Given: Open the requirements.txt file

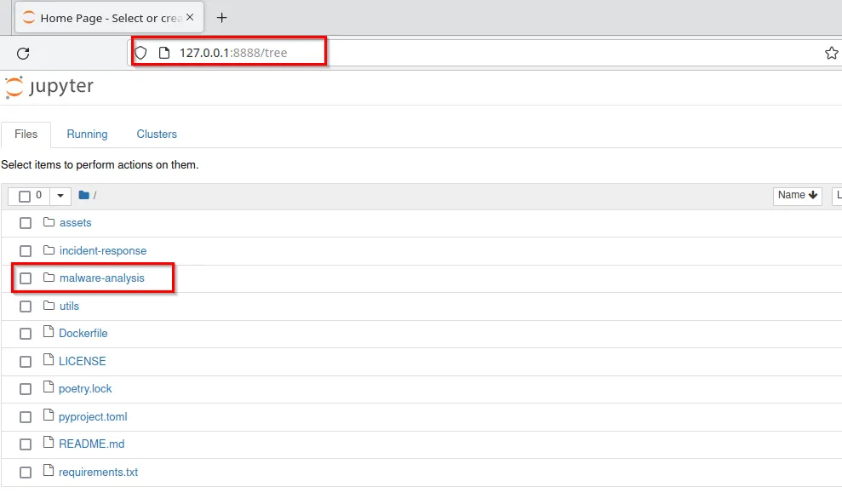Looking at the screenshot, I should tap(98, 472).
